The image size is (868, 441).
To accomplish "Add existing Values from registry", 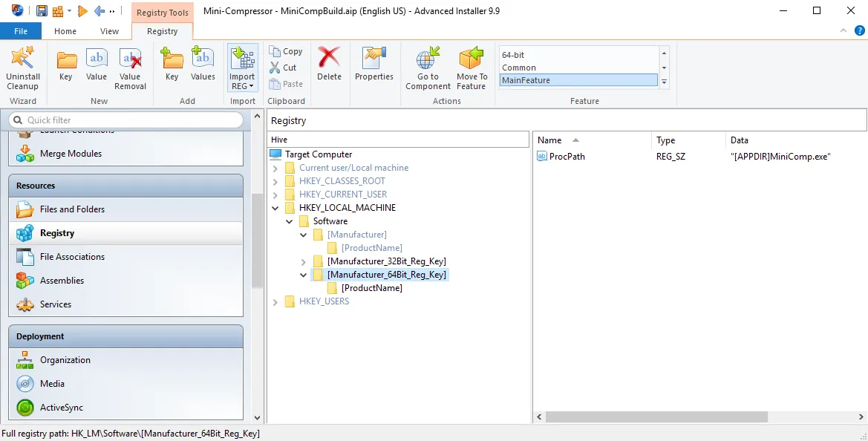I will pos(203,65).
